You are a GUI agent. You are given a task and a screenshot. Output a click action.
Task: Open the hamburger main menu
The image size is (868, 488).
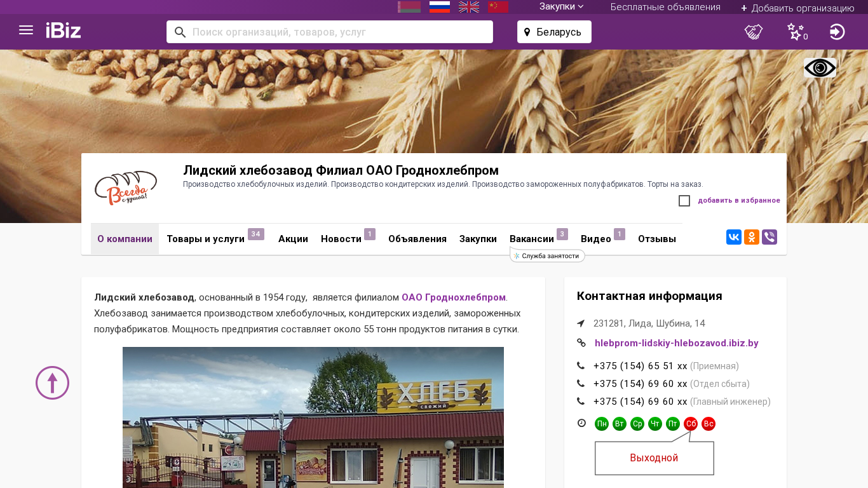pyautogui.click(x=26, y=30)
